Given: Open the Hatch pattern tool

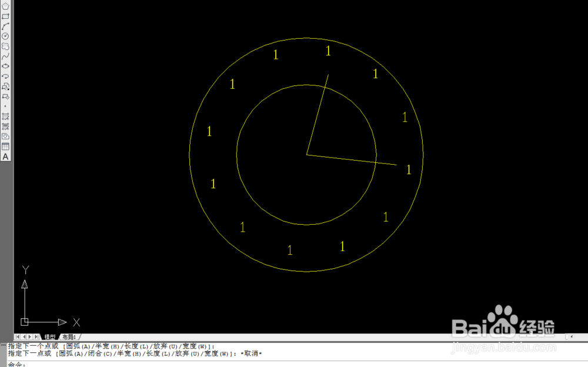Looking at the screenshot, I should coord(5,116).
